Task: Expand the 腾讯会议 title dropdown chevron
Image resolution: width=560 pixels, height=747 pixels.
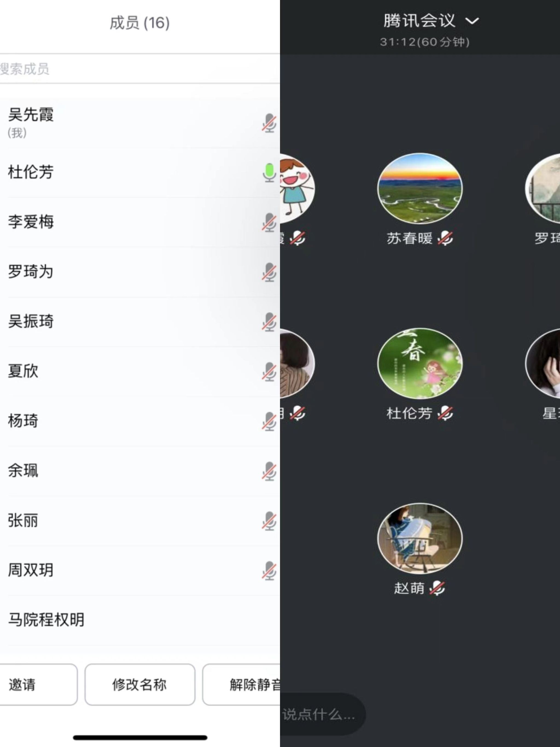Action: [x=472, y=21]
